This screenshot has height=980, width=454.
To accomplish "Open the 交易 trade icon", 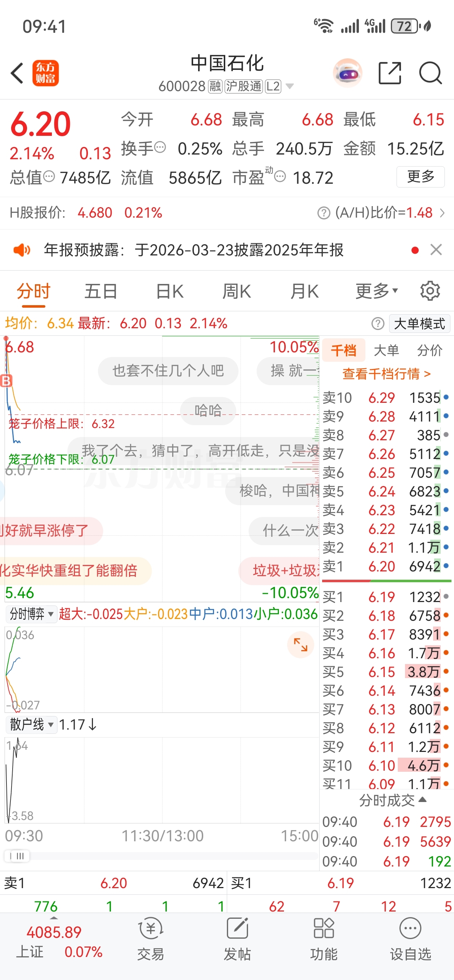I will (x=151, y=938).
